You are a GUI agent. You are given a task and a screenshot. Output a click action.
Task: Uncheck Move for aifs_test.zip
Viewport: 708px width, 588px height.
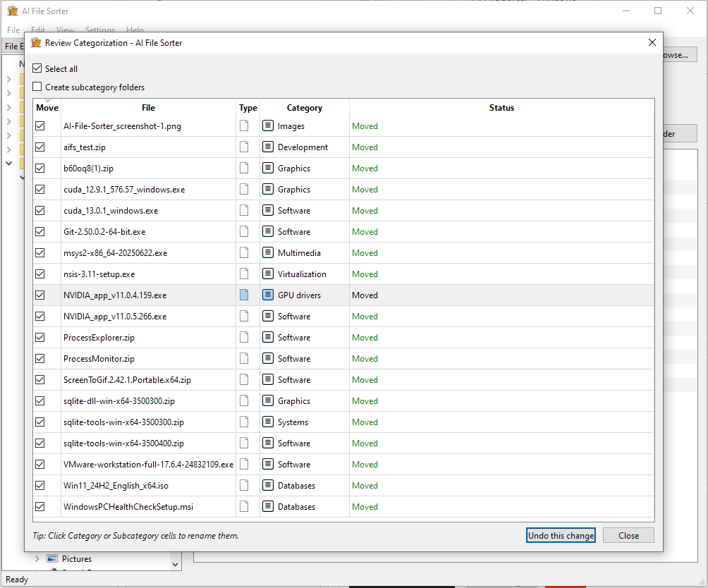40,147
